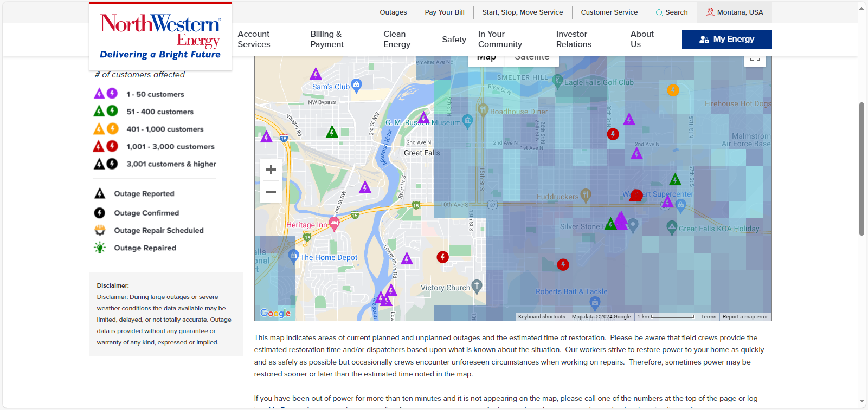Click the Heritage Inn hotel pin
The image size is (868, 410).
[334, 223]
